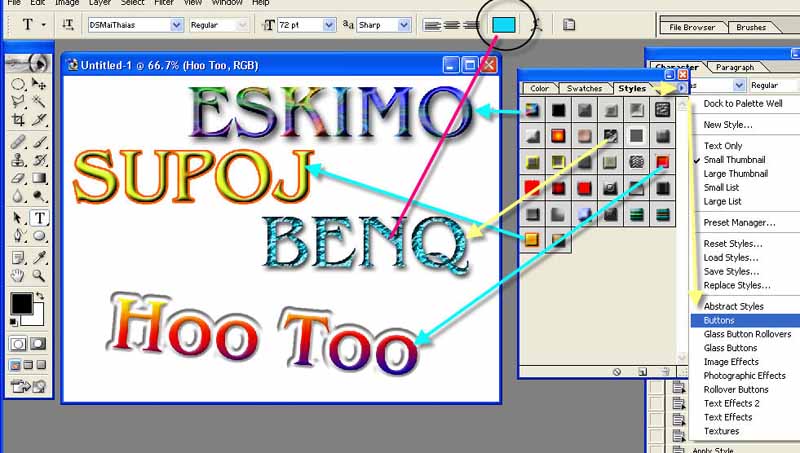Select the Healing Brush tool
This screenshot has width=800, height=453.
pyautogui.click(x=18, y=141)
